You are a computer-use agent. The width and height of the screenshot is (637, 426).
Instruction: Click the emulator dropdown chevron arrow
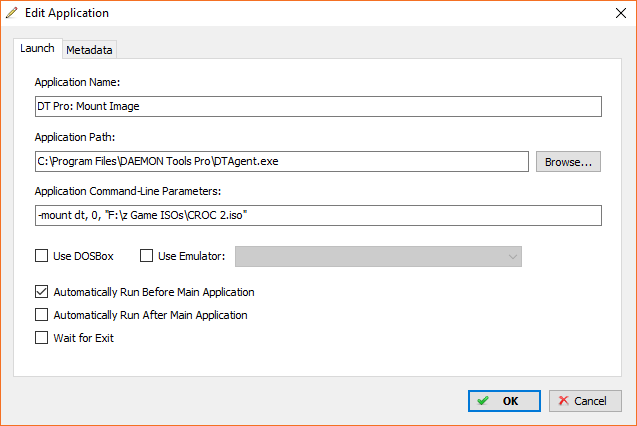tap(512, 257)
